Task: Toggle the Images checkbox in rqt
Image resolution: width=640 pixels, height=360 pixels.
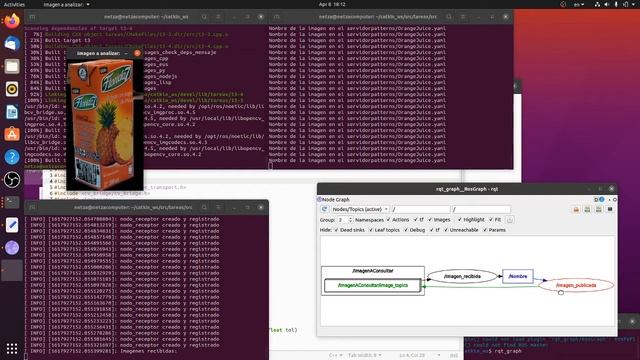Action: (x=439, y=220)
